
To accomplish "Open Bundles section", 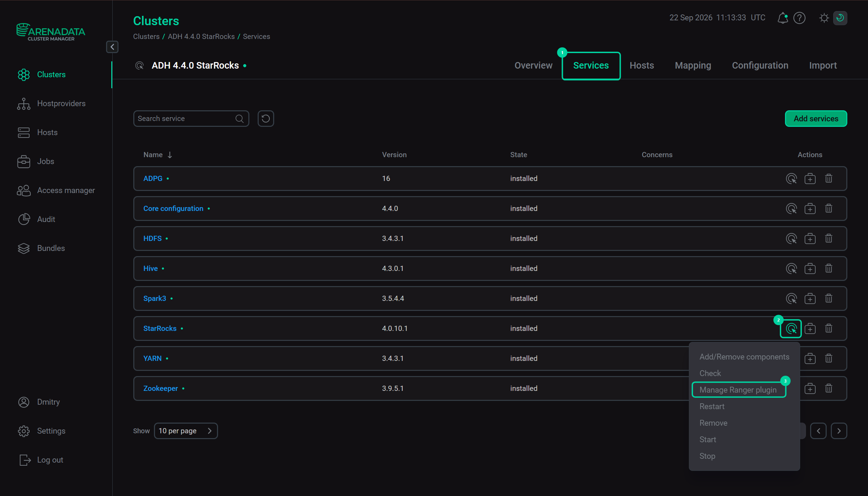I will pos(51,248).
